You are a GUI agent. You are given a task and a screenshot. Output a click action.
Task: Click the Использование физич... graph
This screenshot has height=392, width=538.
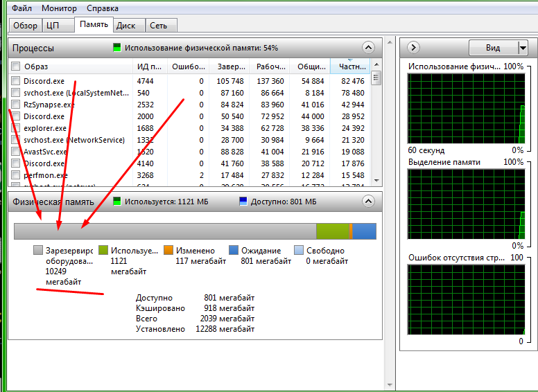[467, 109]
